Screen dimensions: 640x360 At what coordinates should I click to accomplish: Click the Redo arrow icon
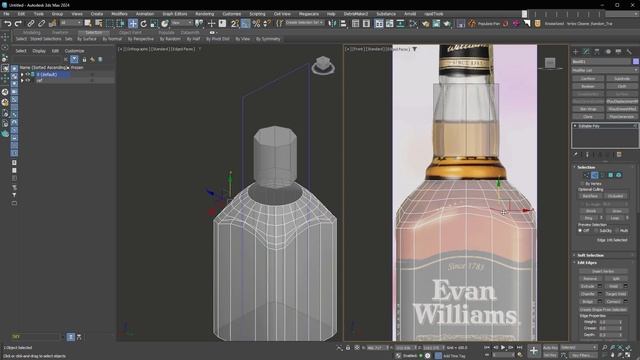tap(18, 24)
